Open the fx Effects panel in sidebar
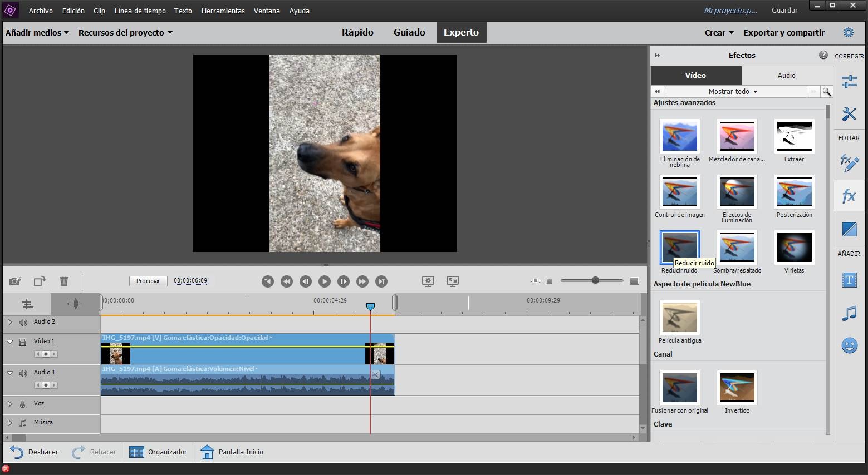 pyautogui.click(x=849, y=196)
